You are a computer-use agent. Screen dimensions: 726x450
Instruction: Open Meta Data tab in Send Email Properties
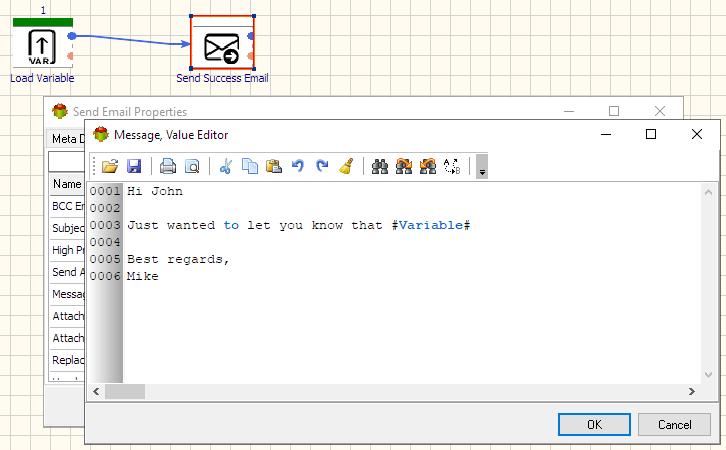[x=67, y=138]
